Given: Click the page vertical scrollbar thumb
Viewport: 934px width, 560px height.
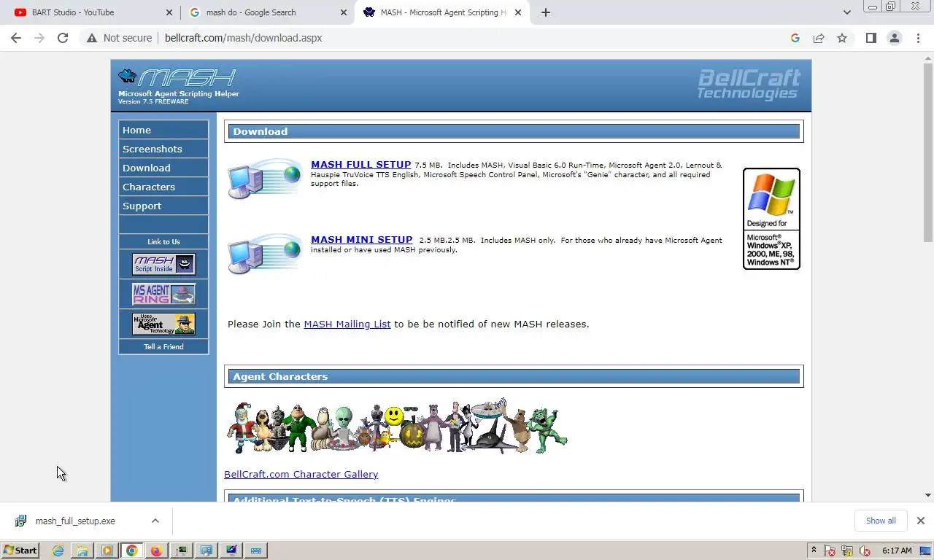Looking at the screenshot, I should (927, 153).
